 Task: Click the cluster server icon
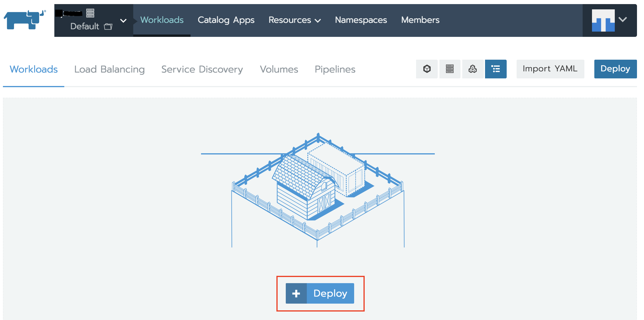click(90, 13)
